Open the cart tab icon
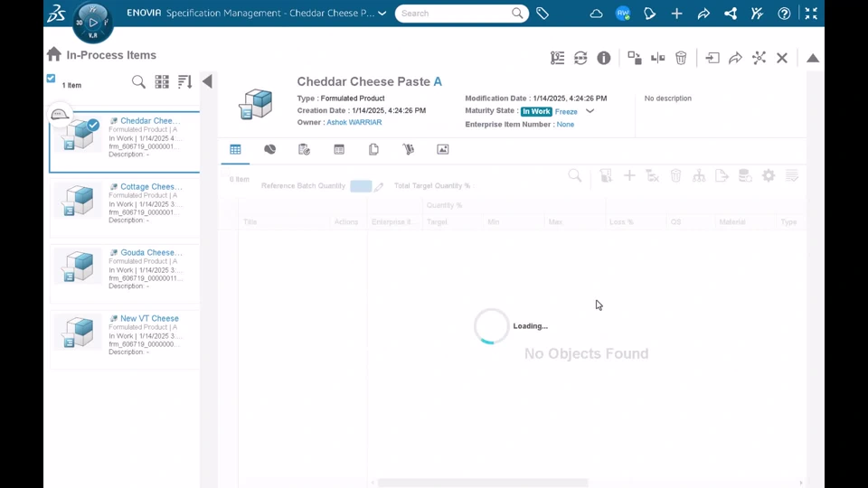Image resolution: width=868 pixels, height=488 pixels. (x=408, y=149)
